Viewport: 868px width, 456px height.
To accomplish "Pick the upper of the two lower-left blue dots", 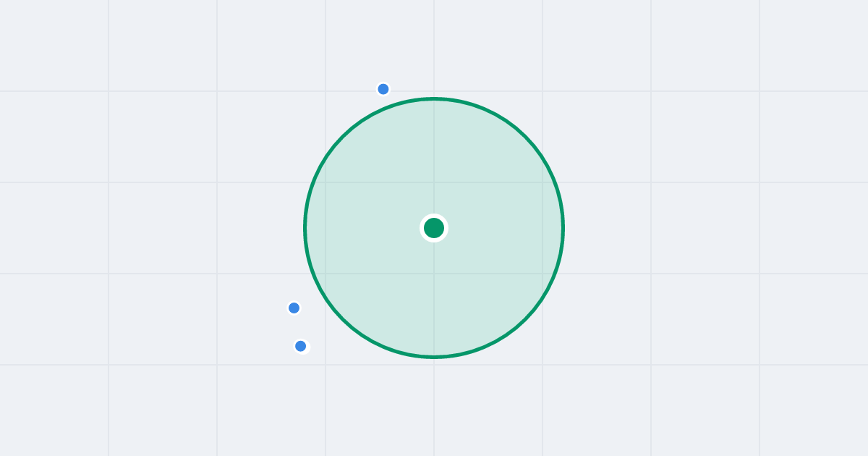I will coord(294,308).
